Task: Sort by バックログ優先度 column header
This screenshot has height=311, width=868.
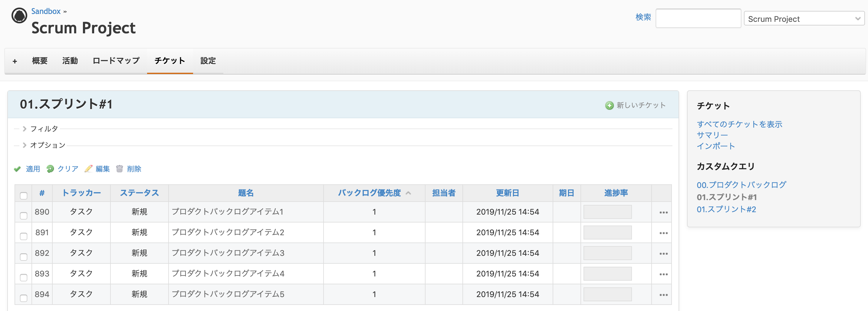Action: pyautogui.click(x=369, y=193)
